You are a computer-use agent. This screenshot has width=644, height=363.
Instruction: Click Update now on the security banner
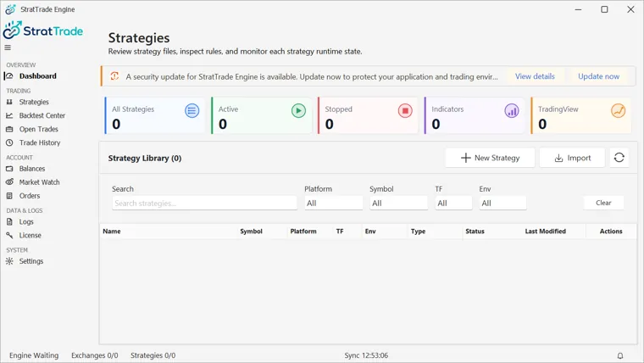click(x=598, y=76)
